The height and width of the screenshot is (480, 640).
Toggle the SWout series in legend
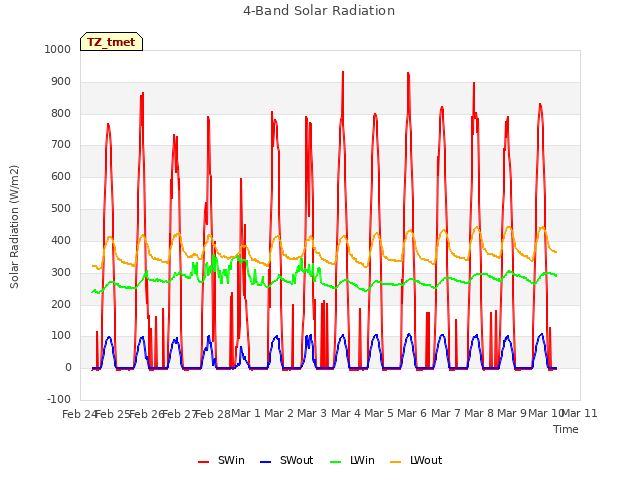click(x=287, y=460)
